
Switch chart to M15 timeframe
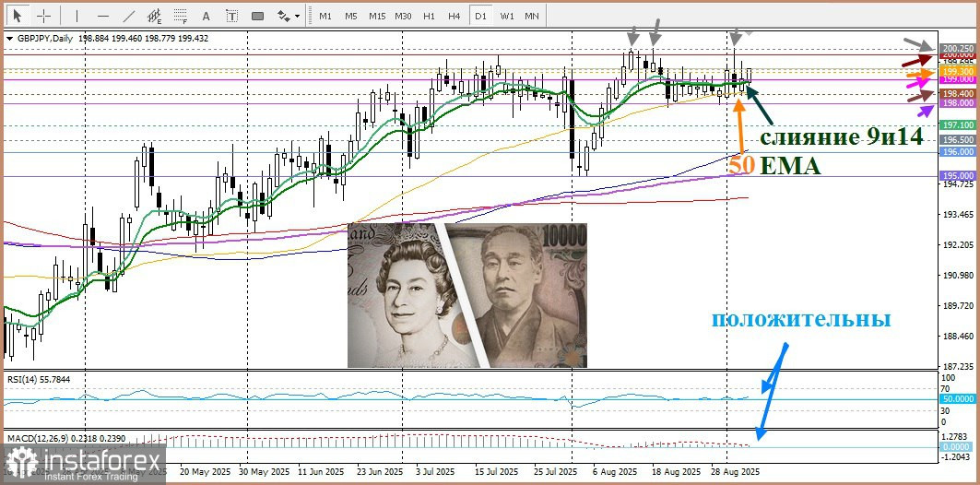click(x=377, y=17)
